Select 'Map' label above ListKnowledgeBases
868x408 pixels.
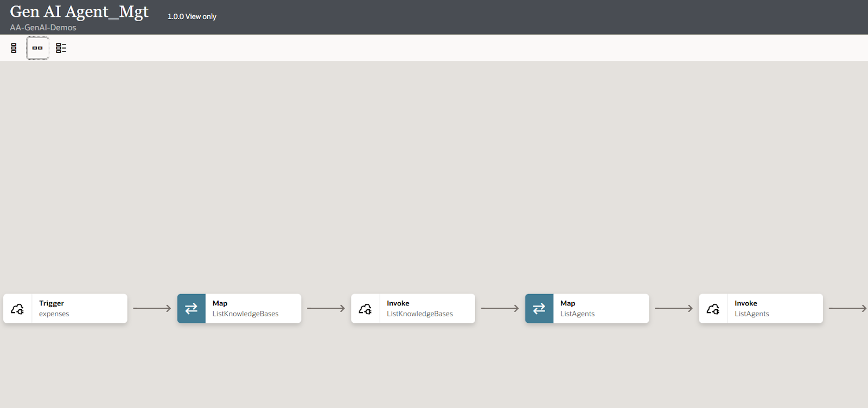(x=220, y=303)
